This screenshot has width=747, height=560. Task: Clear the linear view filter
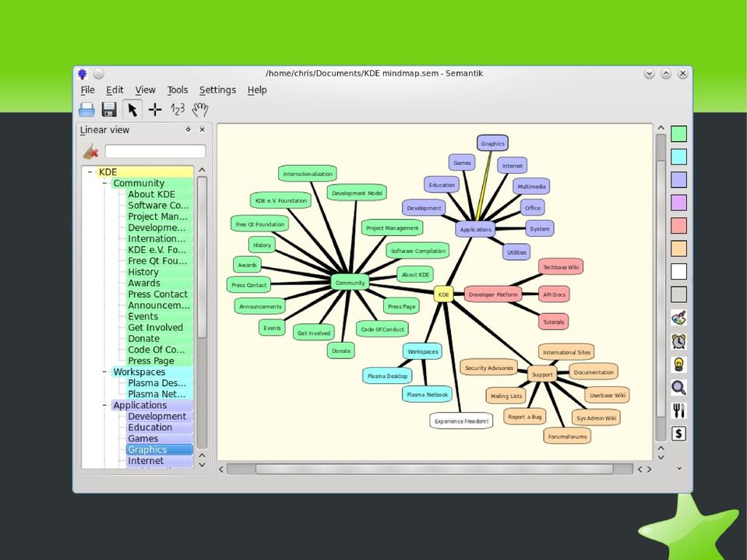(x=90, y=152)
